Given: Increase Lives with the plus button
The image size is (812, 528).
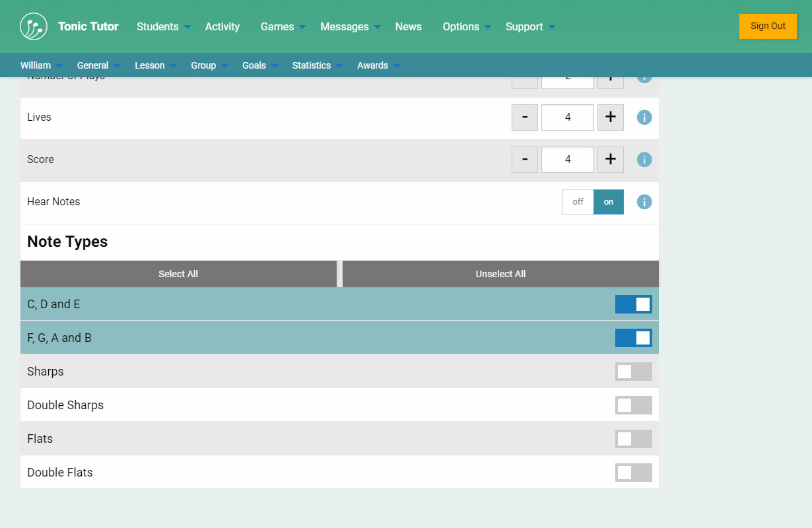Looking at the screenshot, I should 610,117.
